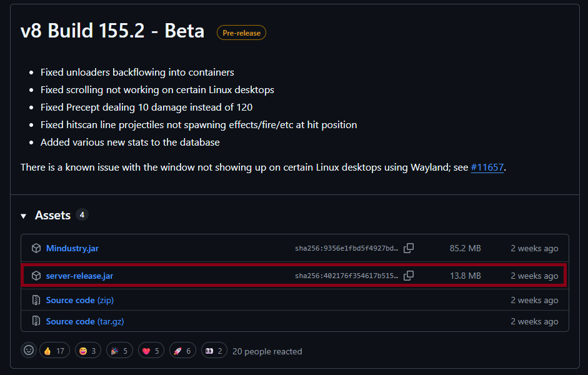Open the smiley add-reaction picker
The height and width of the screenshot is (375, 588).
tap(29, 351)
